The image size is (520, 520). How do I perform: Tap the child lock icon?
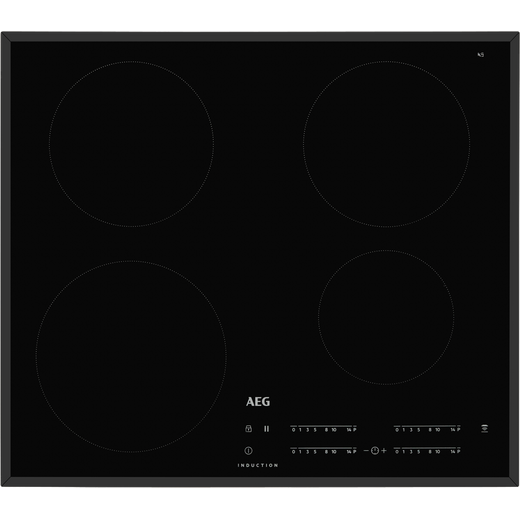point(248,429)
